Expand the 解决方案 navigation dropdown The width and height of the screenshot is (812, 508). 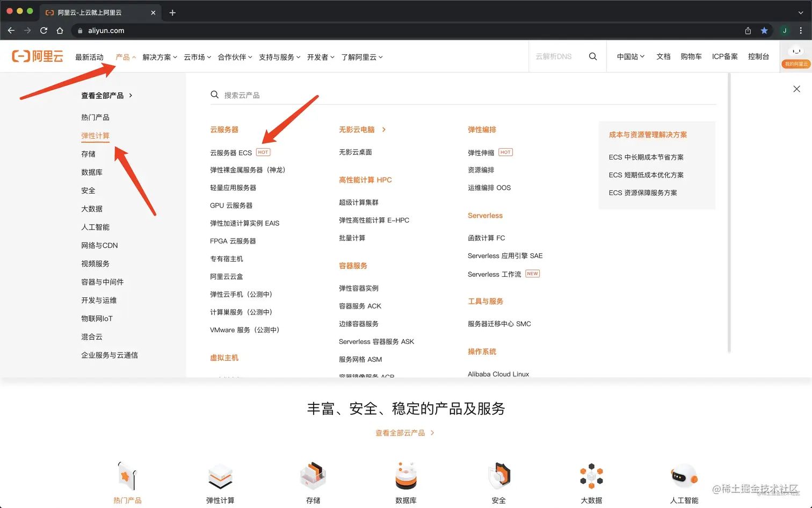click(160, 57)
